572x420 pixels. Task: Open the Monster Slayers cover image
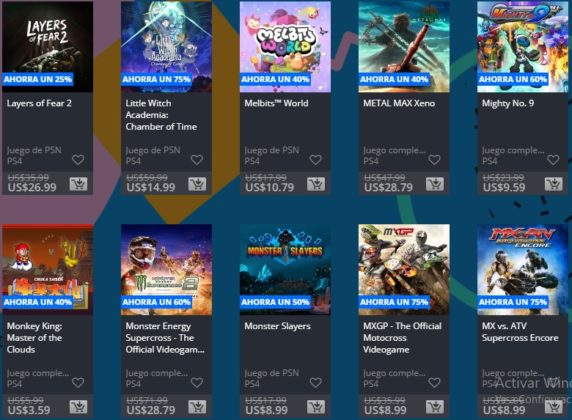(285, 270)
